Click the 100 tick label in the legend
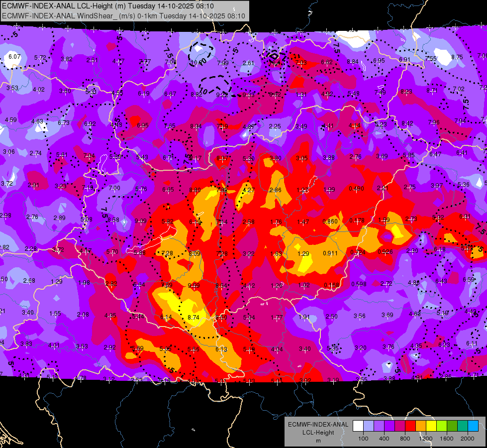The image size is (487, 448). pyautogui.click(x=364, y=439)
